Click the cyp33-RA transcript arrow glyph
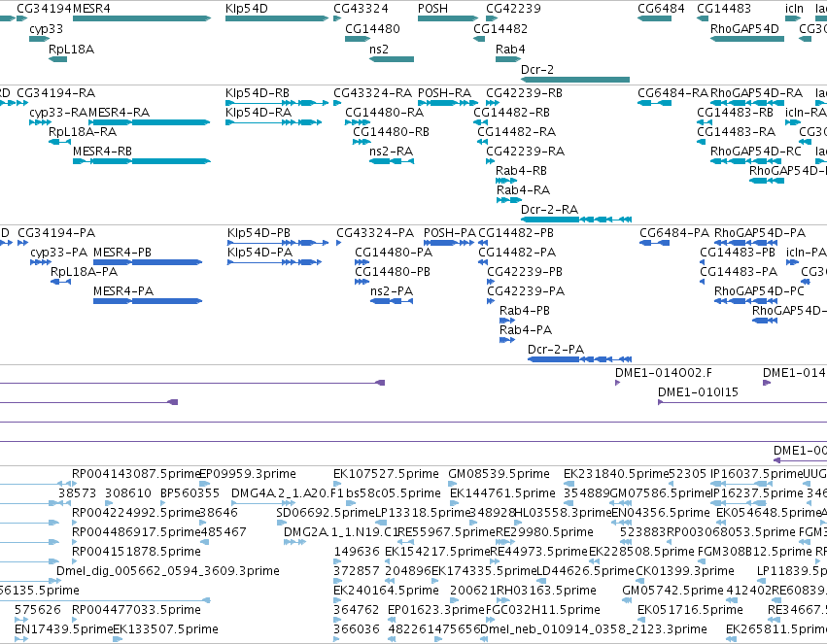 tap(41, 122)
